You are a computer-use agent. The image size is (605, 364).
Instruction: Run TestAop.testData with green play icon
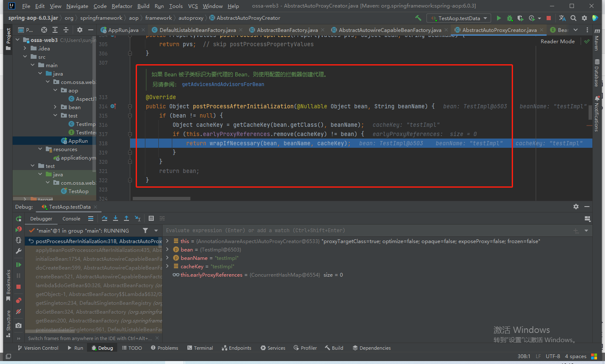(499, 18)
